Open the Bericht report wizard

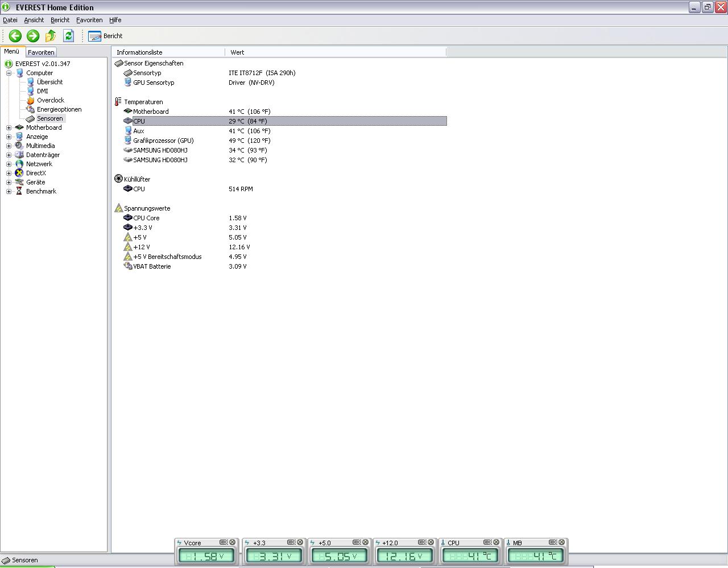point(106,36)
